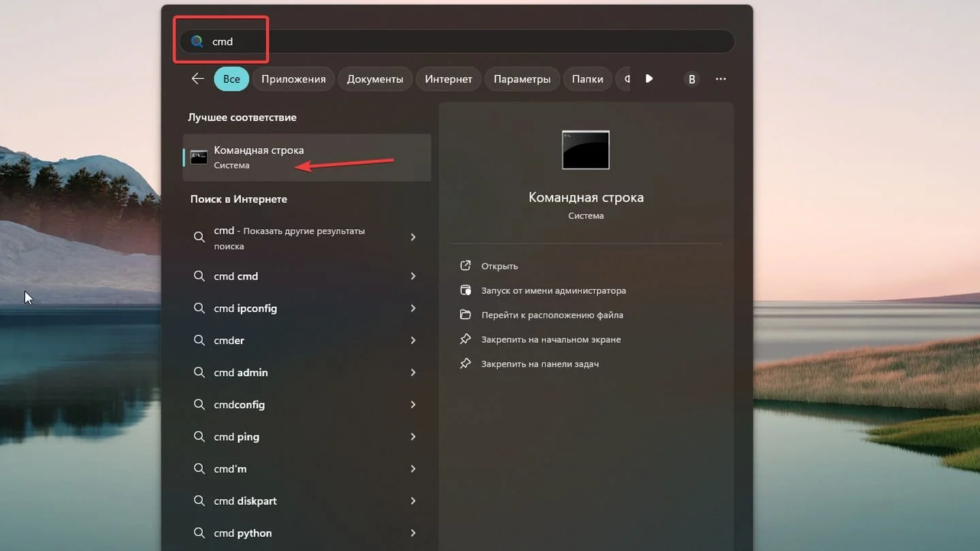Expand chevron beside cmdconfig
Image resolution: width=980 pixels, height=551 pixels.
pyautogui.click(x=413, y=405)
